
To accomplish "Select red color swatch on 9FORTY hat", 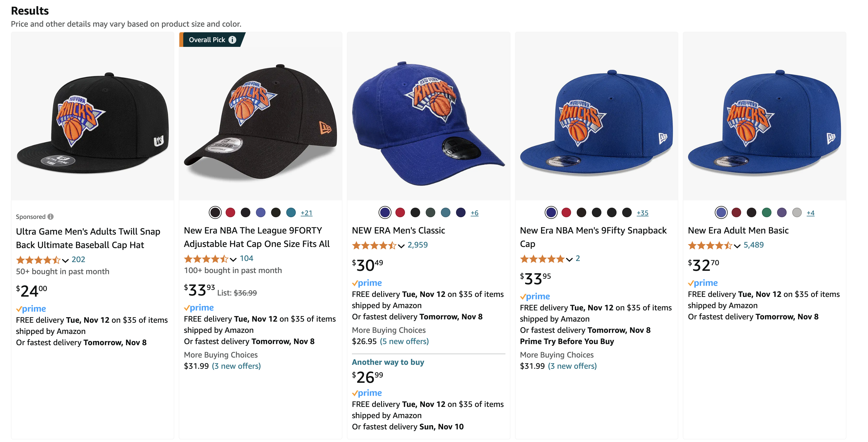I will [230, 212].
